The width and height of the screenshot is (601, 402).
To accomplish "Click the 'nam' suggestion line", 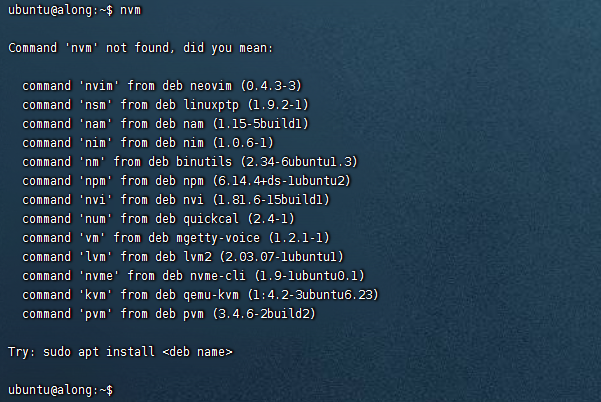I will (x=166, y=124).
